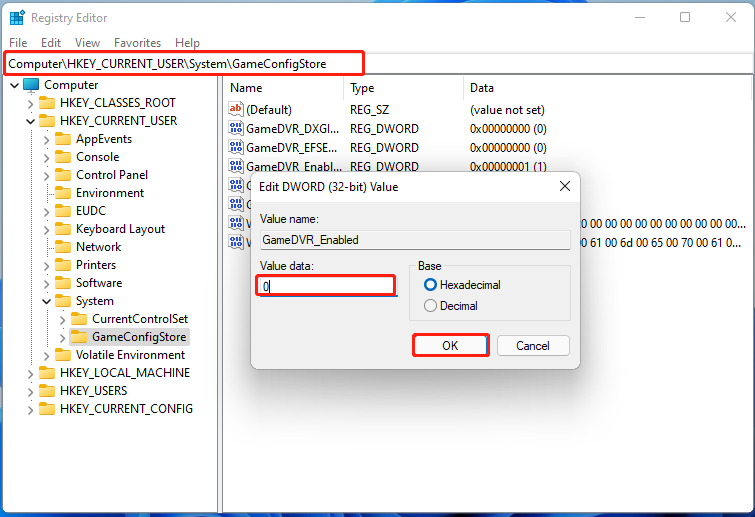Click the HKEY_LOCAL_MACHINE folder icon
Image resolution: width=755 pixels, height=517 pixels.
pyautogui.click(x=47, y=373)
